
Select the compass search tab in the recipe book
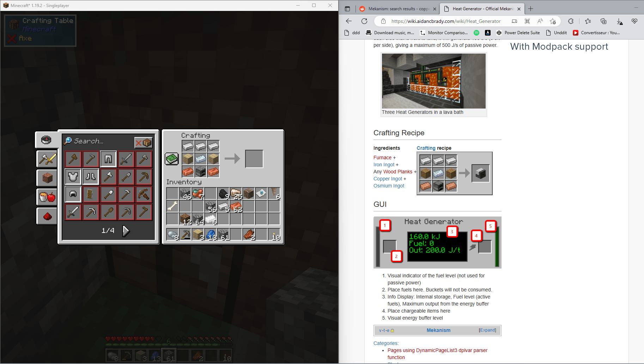coord(47,140)
